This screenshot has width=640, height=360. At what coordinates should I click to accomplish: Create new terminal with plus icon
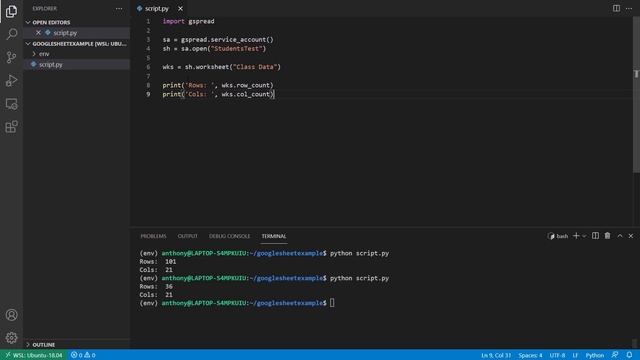(576, 236)
